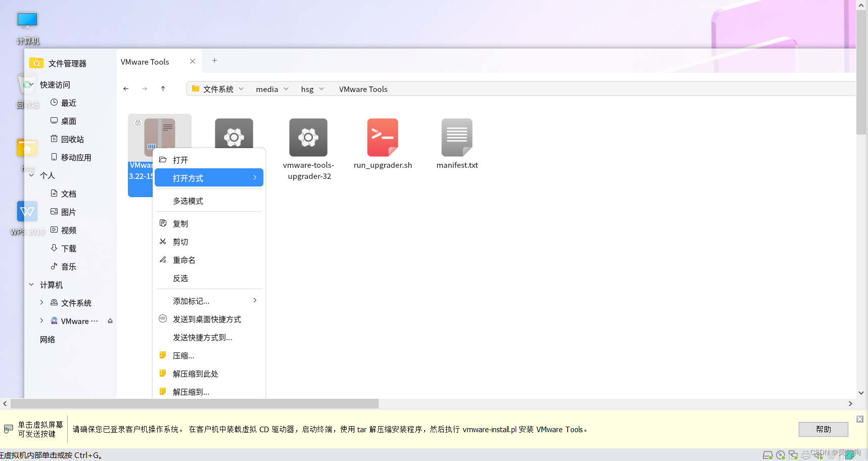The image size is (868, 461).
Task: Open hsg breadcrumb dropdown
Action: click(x=322, y=89)
